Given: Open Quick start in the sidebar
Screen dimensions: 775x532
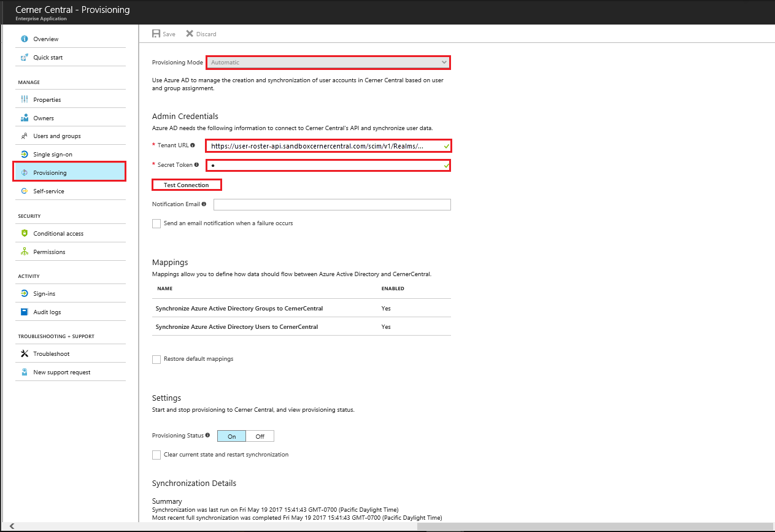Looking at the screenshot, I should (x=71, y=57).
